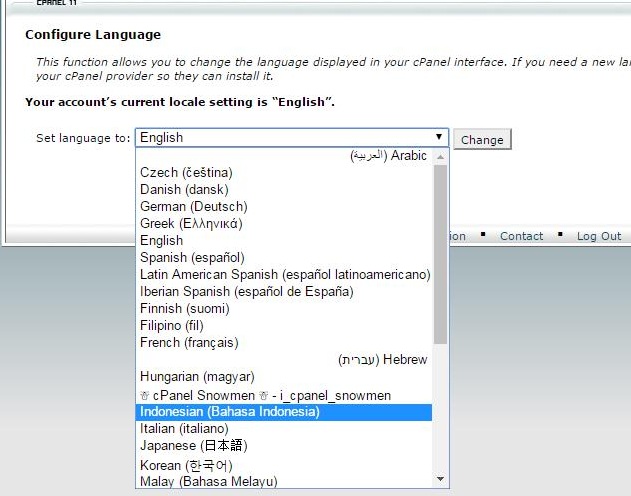This screenshot has height=496, width=631.
Task: Pick Japanese (日本語) option
Action: point(284,446)
